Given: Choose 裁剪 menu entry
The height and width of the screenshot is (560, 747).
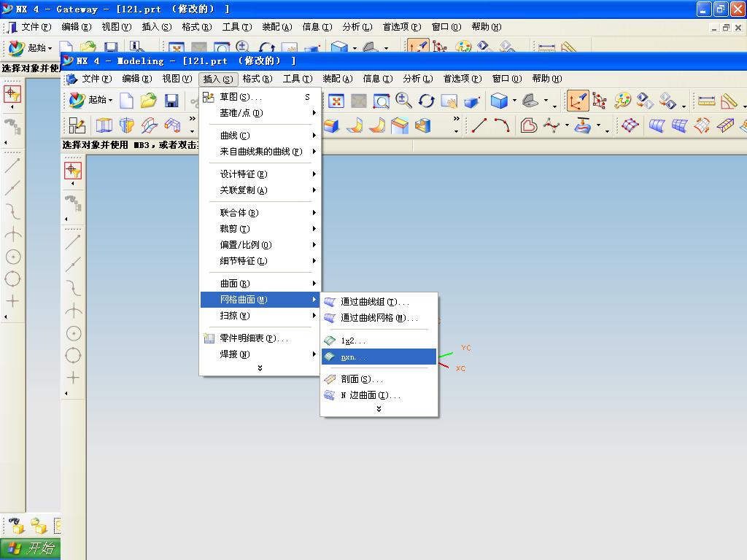Looking at the screenshot, I should [x=260, y=228].
